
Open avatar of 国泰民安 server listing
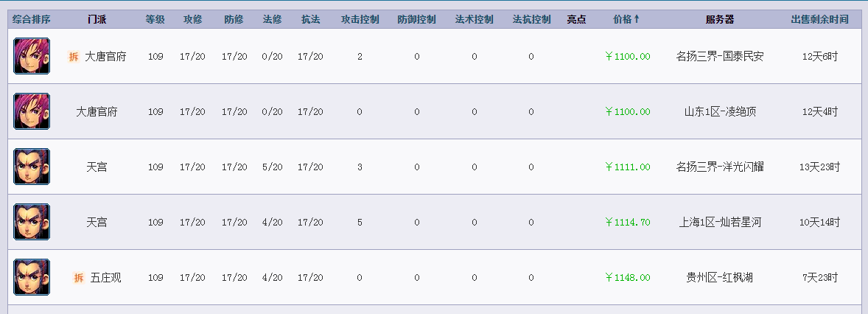[32, 56]
